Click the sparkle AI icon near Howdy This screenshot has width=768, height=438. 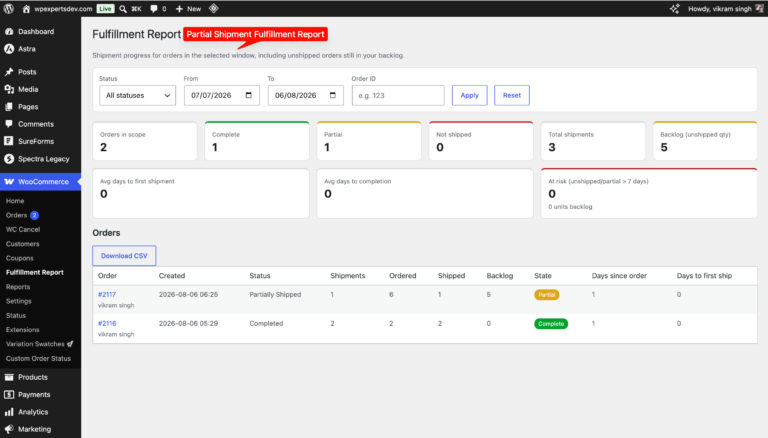coord(675,9)
